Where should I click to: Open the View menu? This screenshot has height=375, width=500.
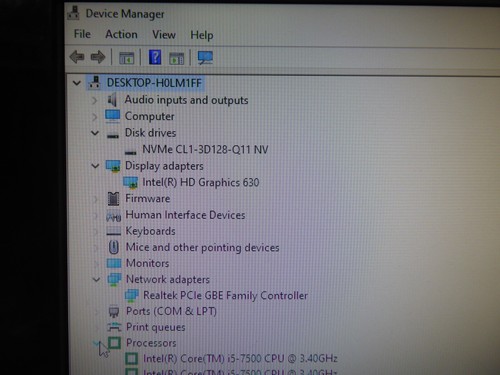click(x=164, y=35)
